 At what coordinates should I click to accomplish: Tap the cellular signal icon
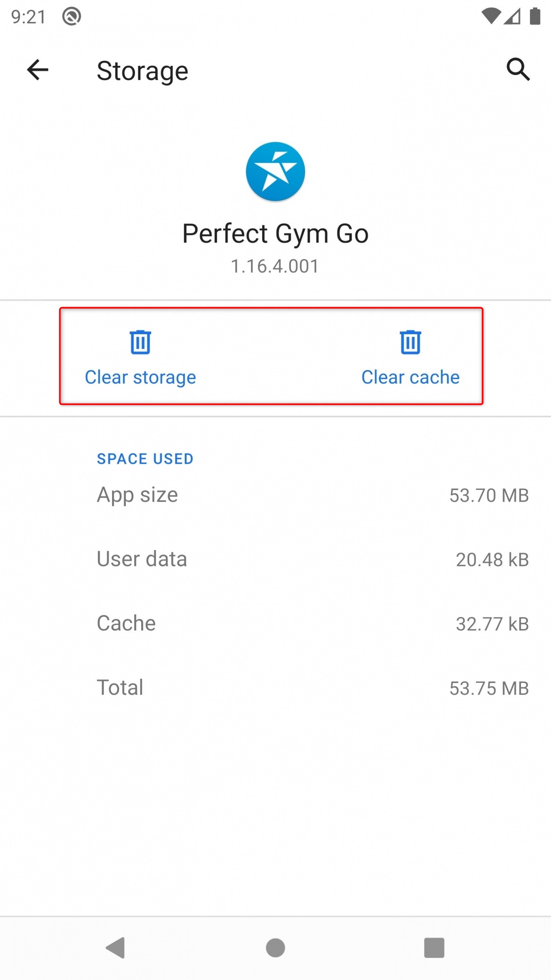(512, 17)
